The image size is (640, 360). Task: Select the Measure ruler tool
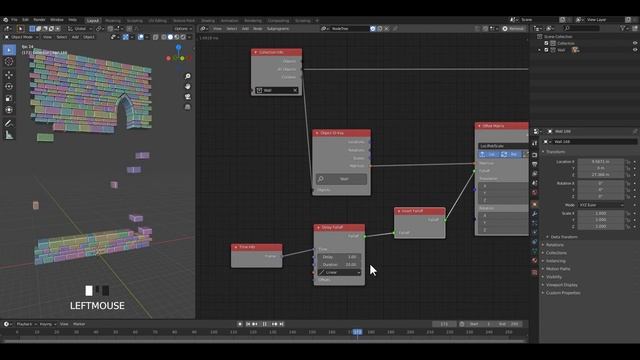pos(9,135)
